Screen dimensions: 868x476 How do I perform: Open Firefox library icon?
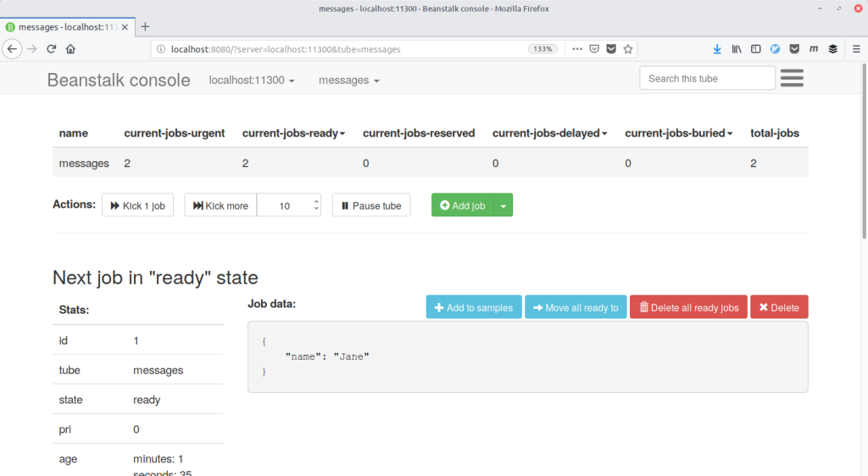click(x=737, y=48)
